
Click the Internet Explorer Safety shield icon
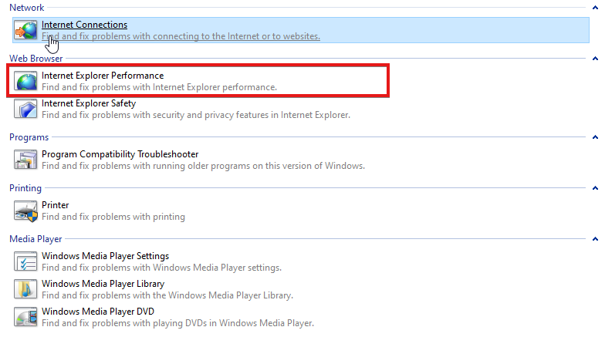coord(25,109)
